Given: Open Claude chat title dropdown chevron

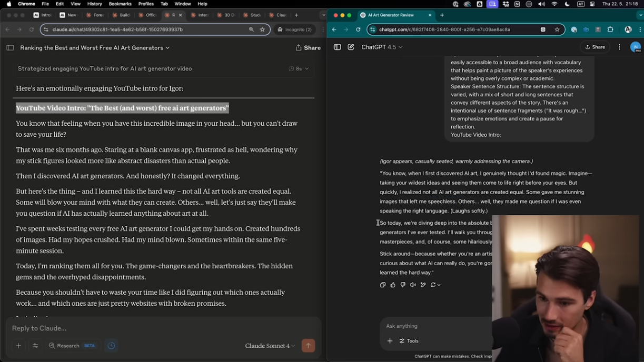Looking at the screenshot, I should (x=167, y=48).
